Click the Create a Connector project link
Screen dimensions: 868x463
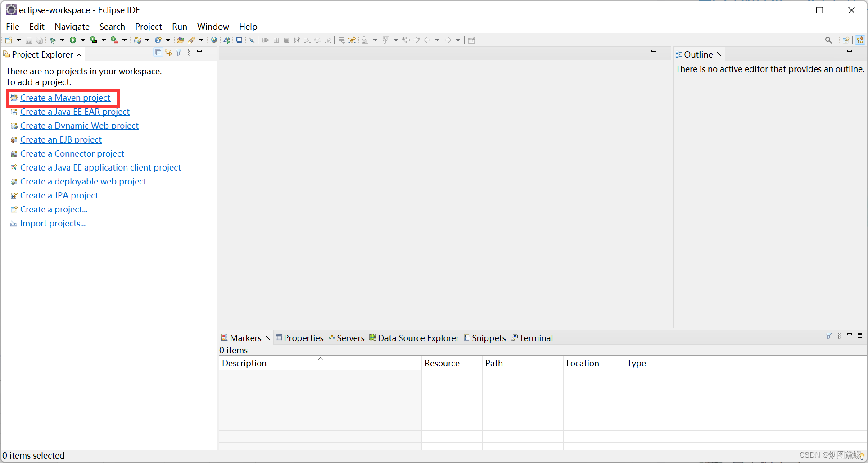pyautogui.click(x=72, y=153)
